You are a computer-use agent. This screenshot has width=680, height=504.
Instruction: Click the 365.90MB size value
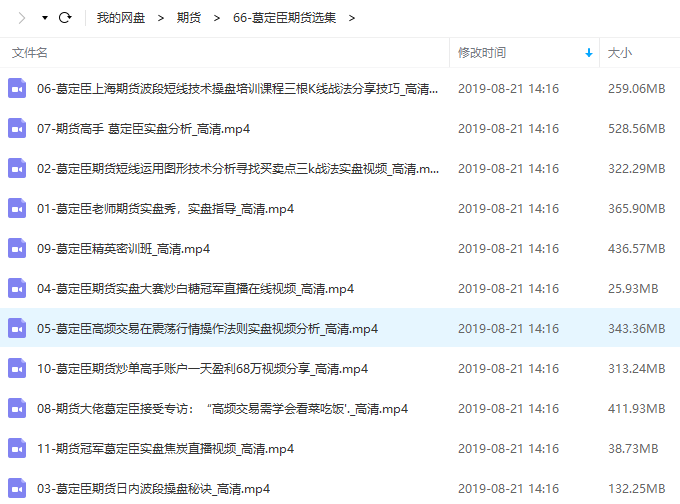(637, 209)
